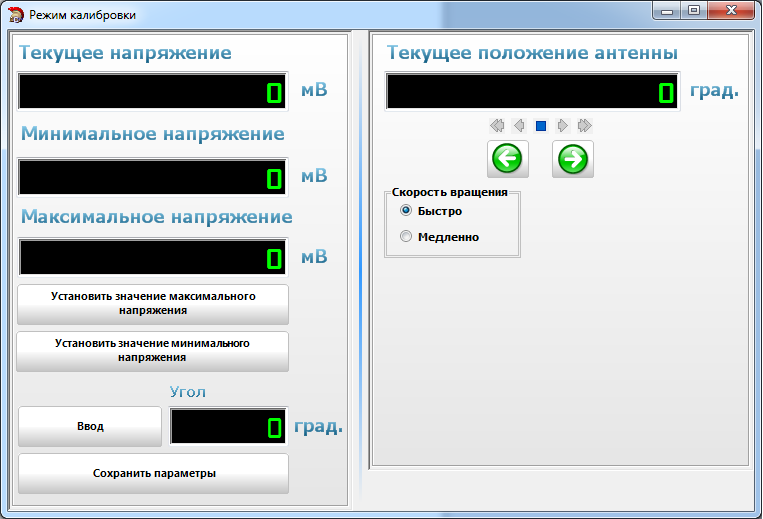Image resolution: width=763 pixels, height=519 pixels.
Task: Click the Текущее положение антенны heading
Action: (x=532, y=53)
